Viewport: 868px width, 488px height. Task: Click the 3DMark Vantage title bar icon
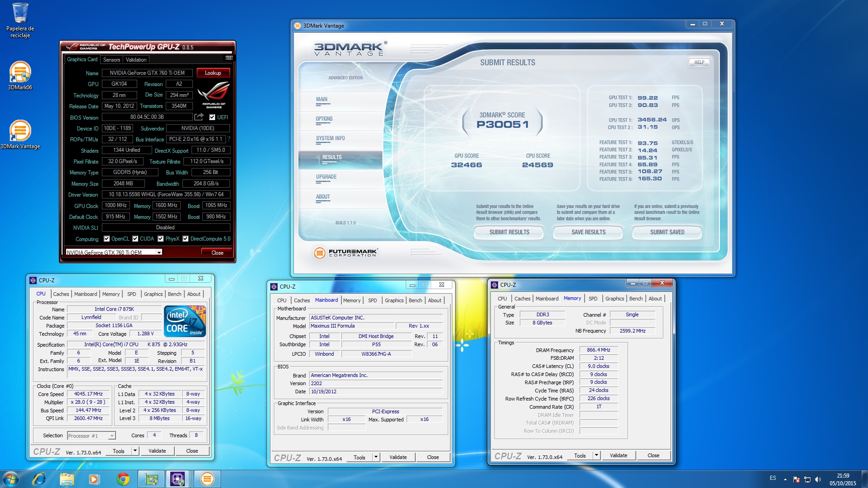tap(297, 26)
